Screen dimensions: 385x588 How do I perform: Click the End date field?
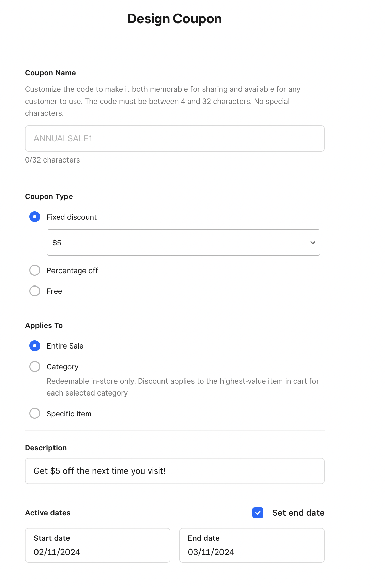251,545
